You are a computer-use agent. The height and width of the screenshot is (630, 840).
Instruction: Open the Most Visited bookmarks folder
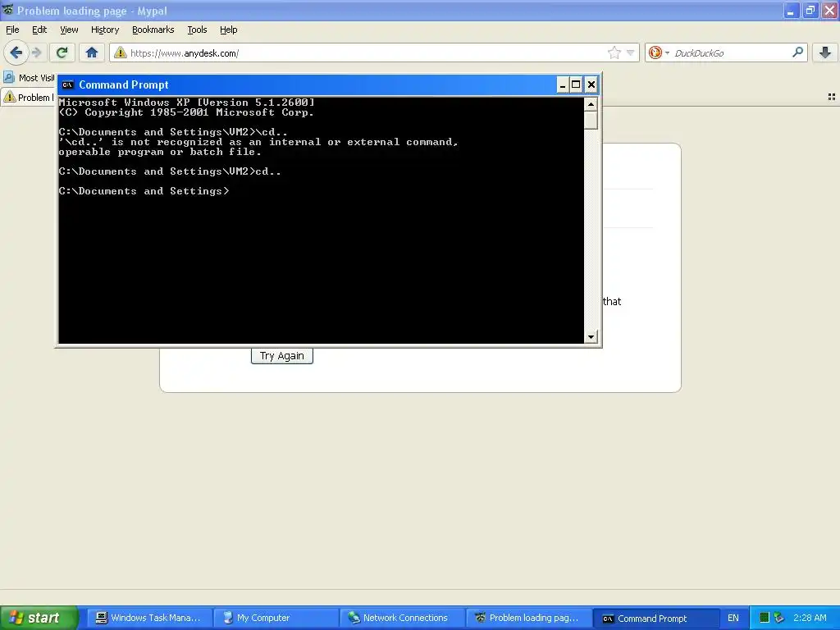click(29, 78)
